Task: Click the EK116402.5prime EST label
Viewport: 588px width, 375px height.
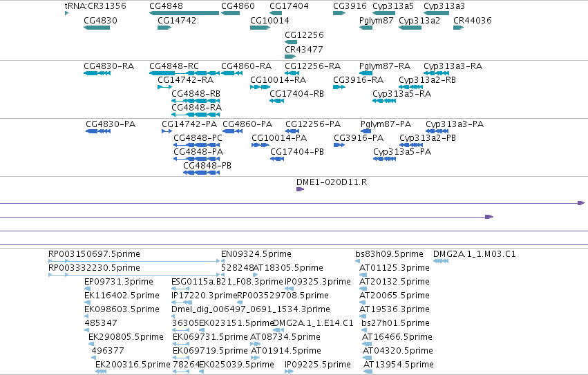Action: pos(122,296)
